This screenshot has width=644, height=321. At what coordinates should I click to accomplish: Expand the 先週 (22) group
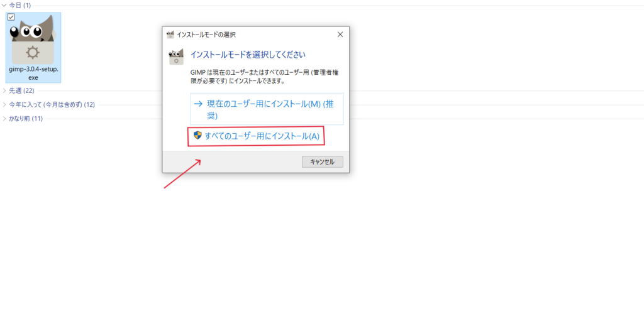tap(4, 90)
